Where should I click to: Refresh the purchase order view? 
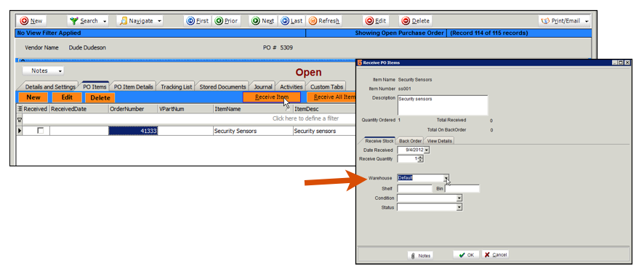pos(324,20)
